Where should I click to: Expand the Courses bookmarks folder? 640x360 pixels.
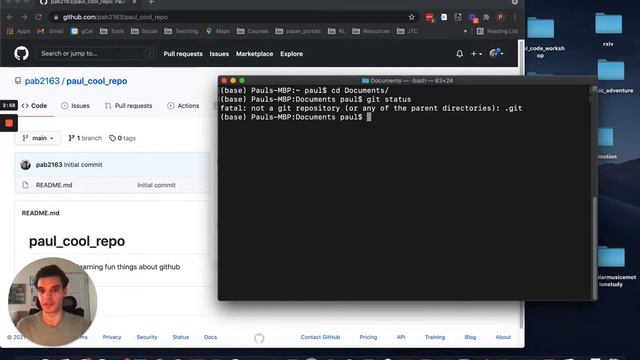253,31
